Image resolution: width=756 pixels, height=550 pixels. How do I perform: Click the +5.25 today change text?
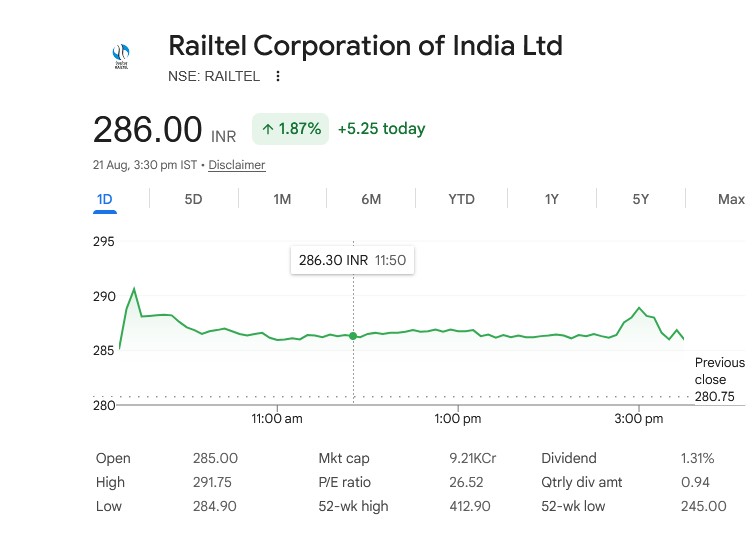pos(381,129)
